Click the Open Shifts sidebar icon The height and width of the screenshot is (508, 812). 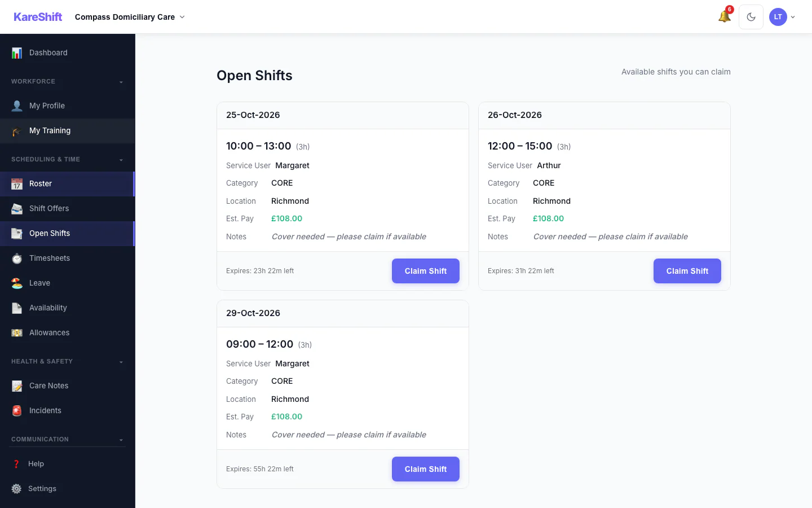17,233
